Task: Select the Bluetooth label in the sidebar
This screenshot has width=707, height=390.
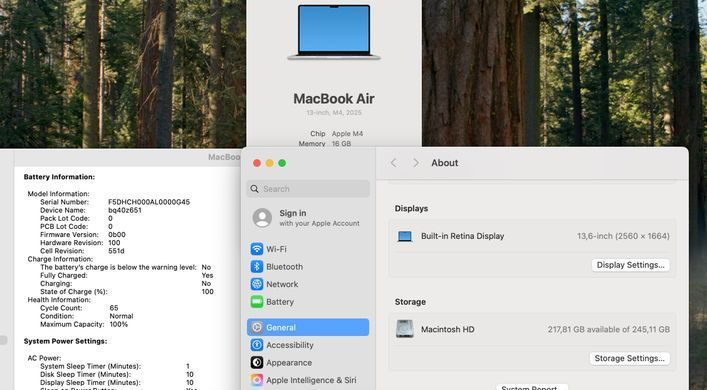Action: pyautogui.click(x=285, y=267)
